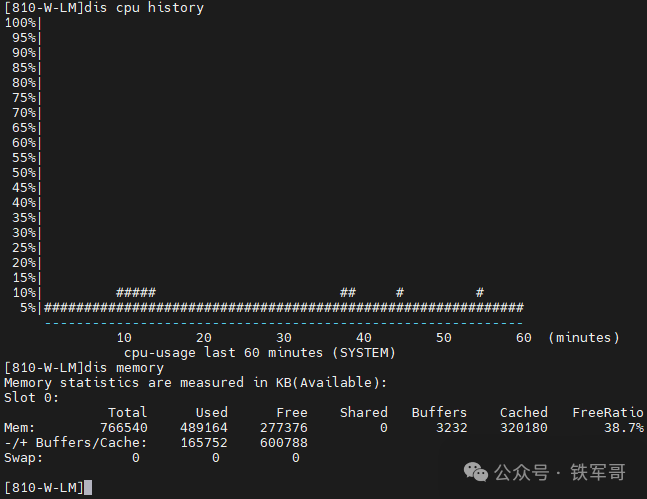Click the WeChat logo in the watermark
The height and width of the screenshot is (499, 647).
coord(479,472)
